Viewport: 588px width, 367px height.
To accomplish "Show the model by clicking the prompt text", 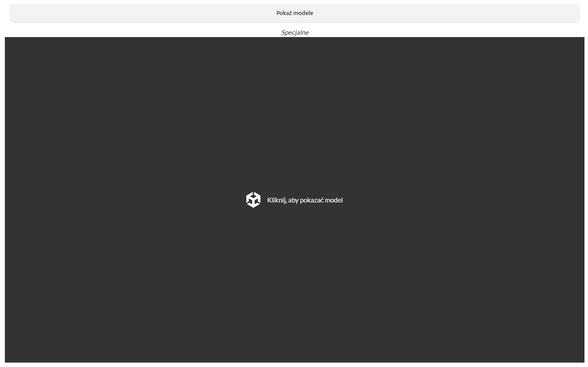I will coord(305,200).
